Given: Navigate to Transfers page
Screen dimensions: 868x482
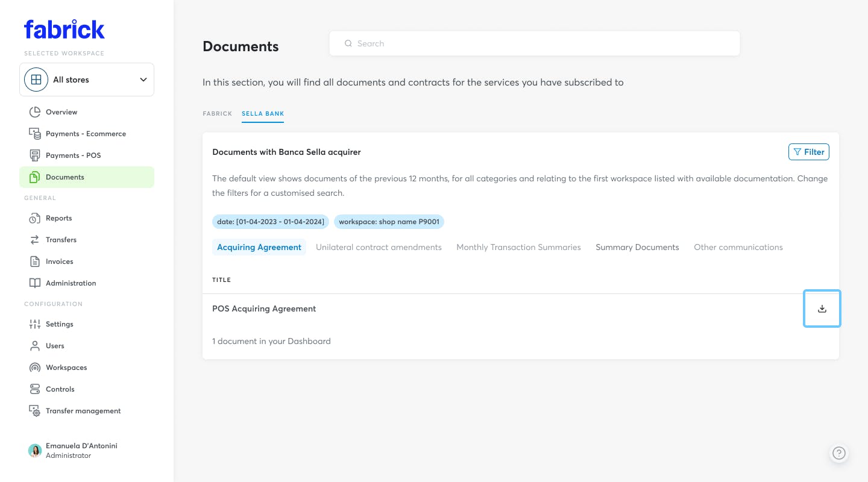Looking at the screenshot, I should 61,240.
